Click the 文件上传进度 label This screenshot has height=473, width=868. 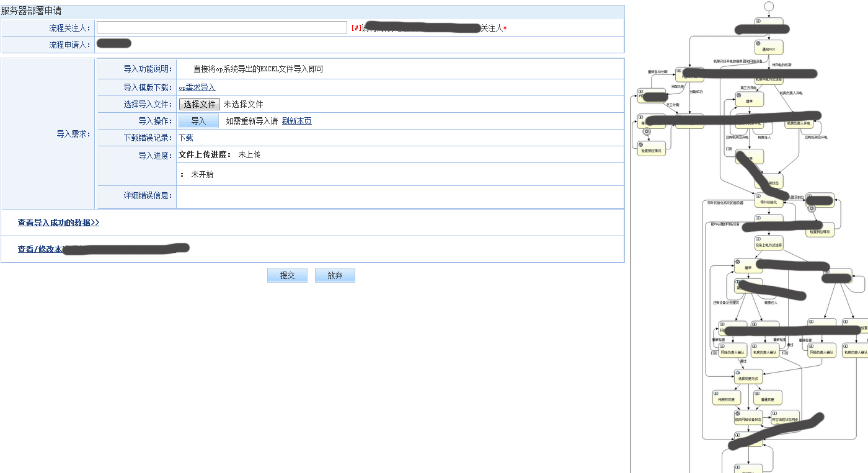205,154
